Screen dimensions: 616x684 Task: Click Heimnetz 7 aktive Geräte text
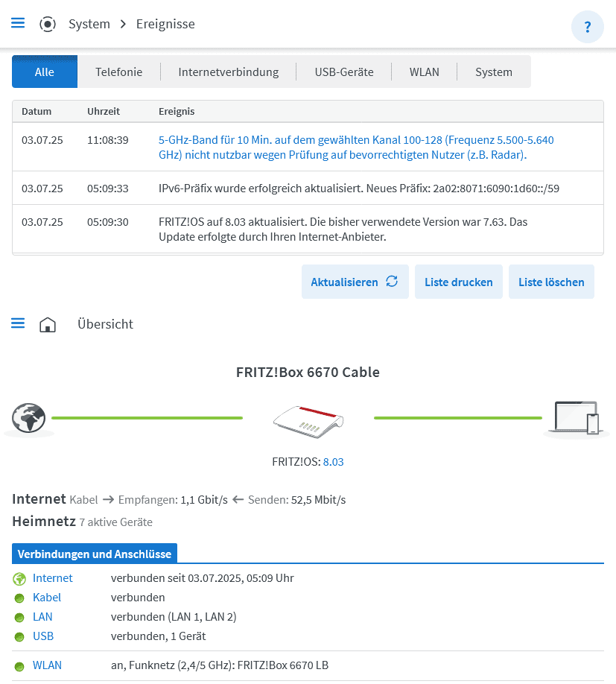point(83,522)
